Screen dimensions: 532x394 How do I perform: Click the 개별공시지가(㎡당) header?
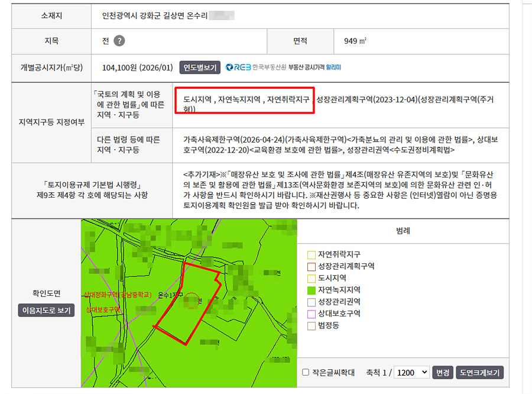(51, 67)
